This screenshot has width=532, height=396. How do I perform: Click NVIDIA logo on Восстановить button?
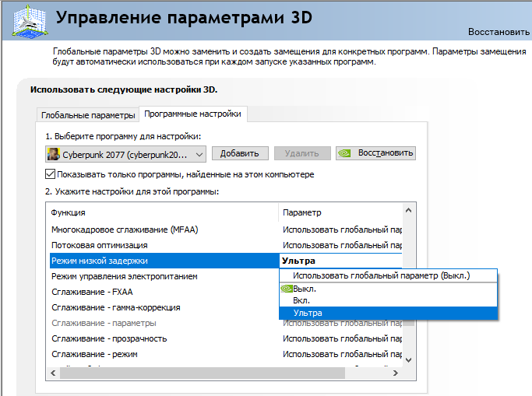346,153
